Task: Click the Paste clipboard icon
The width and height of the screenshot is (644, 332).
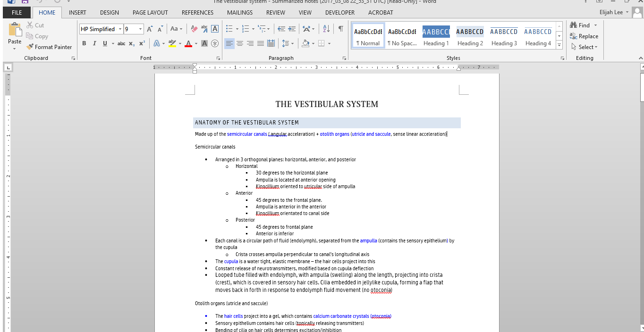Action: pyautogui.click(x=15, y=30)
